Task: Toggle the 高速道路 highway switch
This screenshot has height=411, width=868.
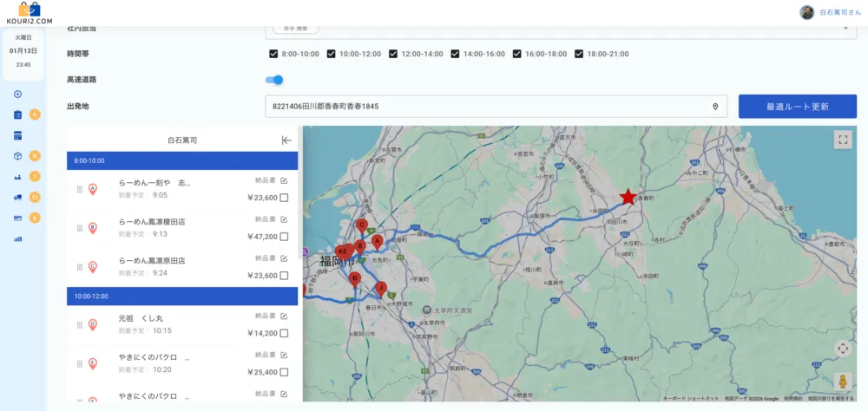Action: tap(274, 80)
